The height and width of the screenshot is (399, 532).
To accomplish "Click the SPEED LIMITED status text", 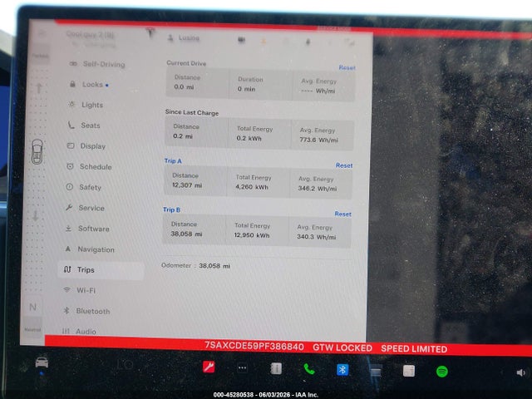I will point(414,349).
